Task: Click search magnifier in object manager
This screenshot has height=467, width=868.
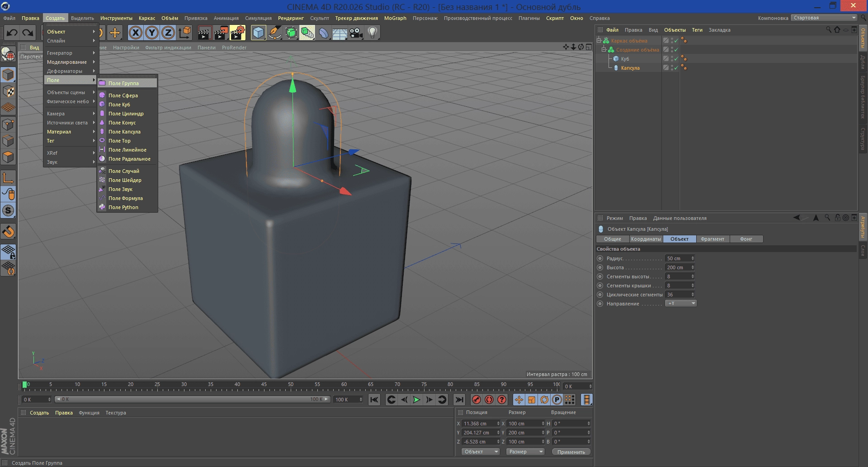Action: coord(828,30)
